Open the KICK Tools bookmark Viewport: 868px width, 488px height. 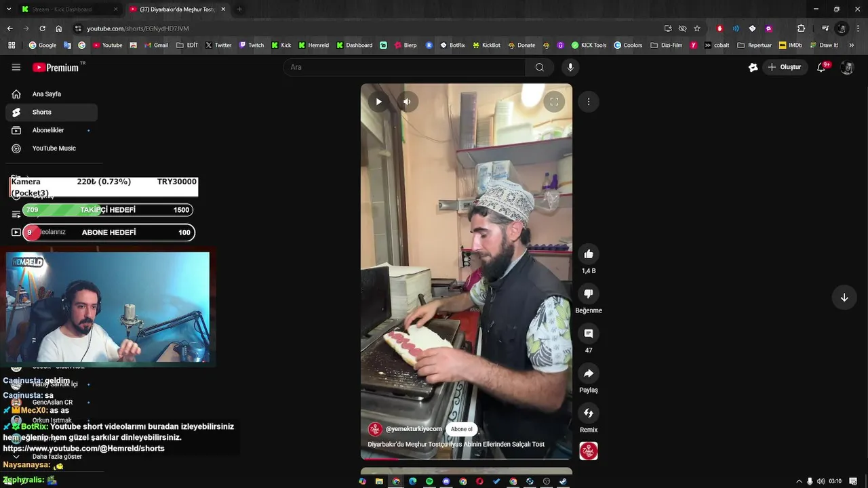[589, 45]
